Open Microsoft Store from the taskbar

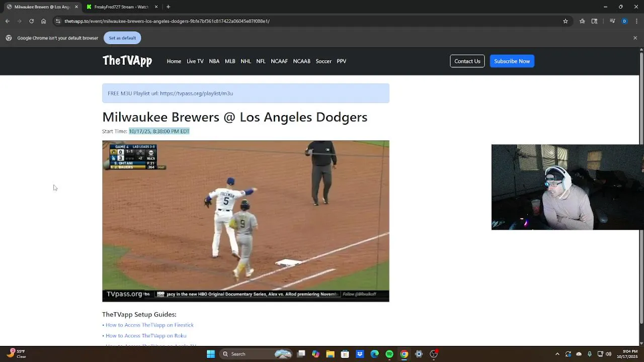(x=345, y=354)
